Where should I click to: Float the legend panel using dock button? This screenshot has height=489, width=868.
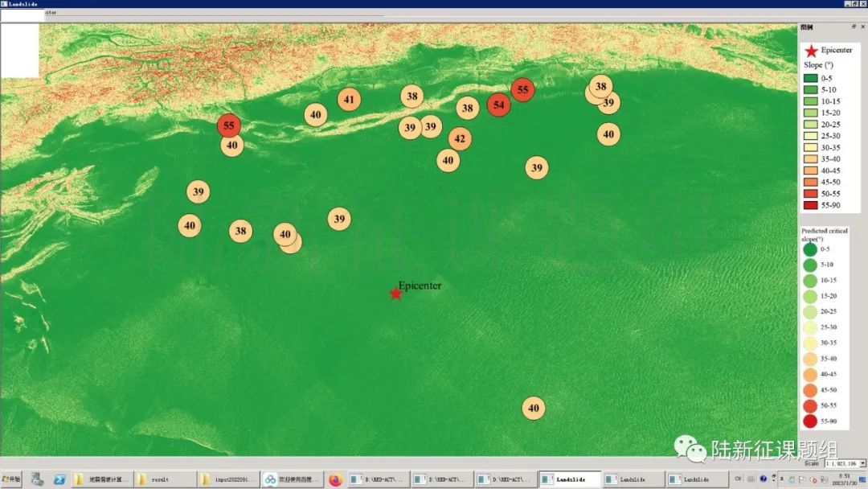(x=854, y=27)
